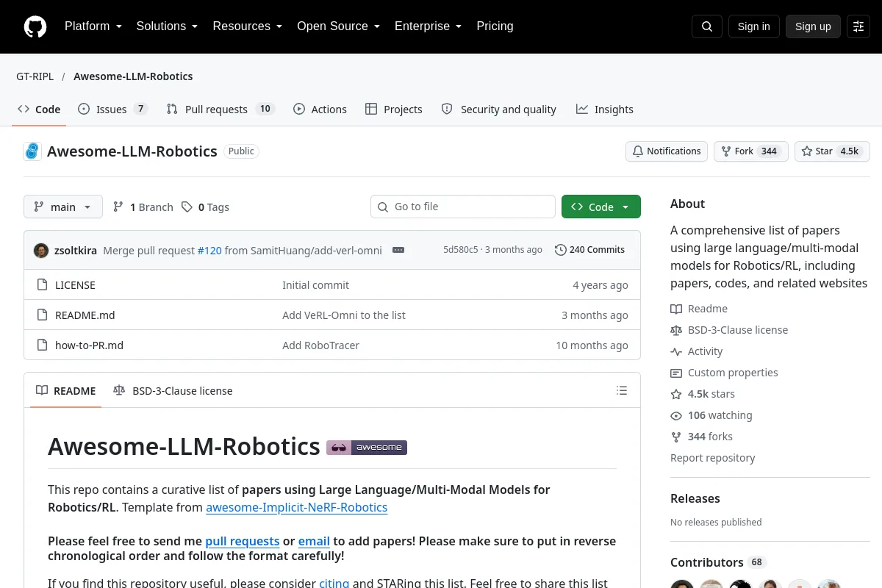This screenshot has height=588, width=882.
Task: Select the BSD-3-Clause license tab
Action: point(173,390)
